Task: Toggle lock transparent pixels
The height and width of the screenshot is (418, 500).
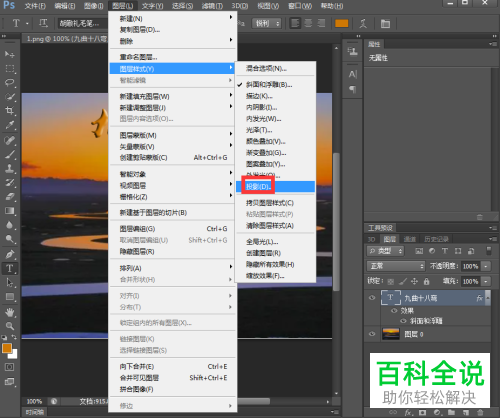Action: pyautogui.click(x=391, y=282)
